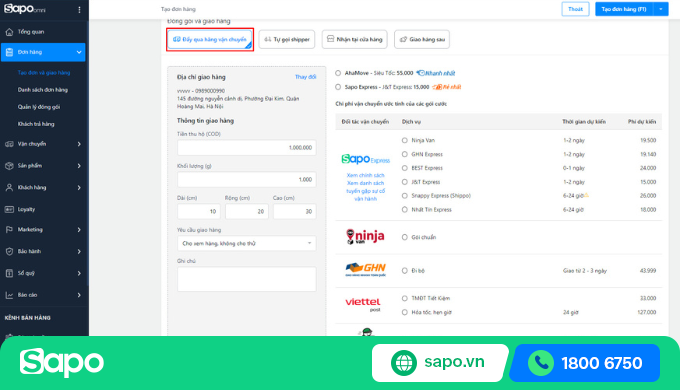This screenshot has height=390, width=680.
Task: Select AhaMove Siêu Tốc option
Action: (338, 73)
